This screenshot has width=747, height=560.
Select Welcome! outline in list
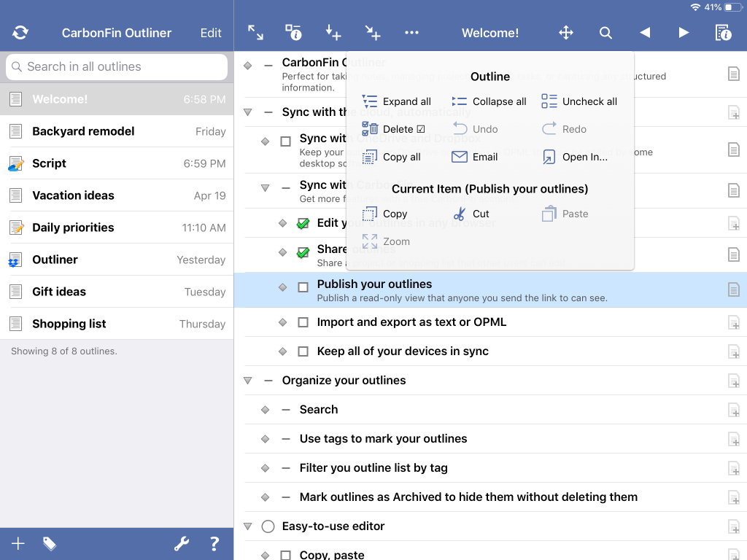(117, 99)
